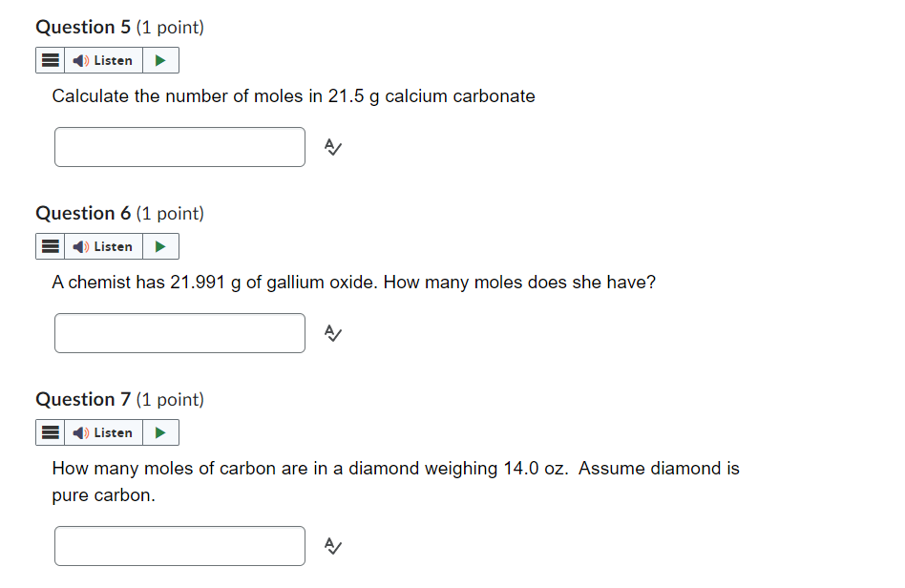Play audio narration for Question 7
Viewport: 905px width, 588px height.
tap(161, 431)
